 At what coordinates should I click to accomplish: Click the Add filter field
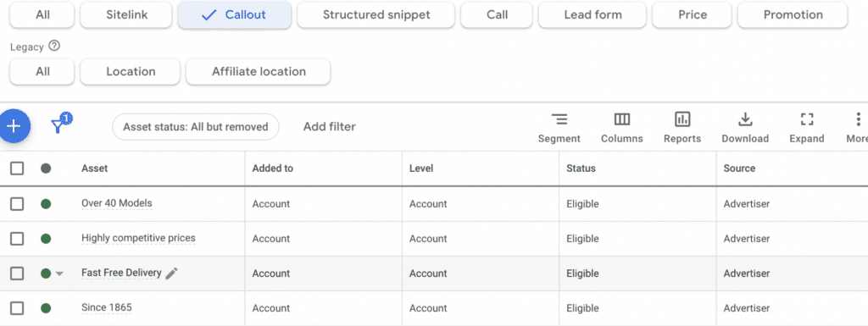coord(330,127)
